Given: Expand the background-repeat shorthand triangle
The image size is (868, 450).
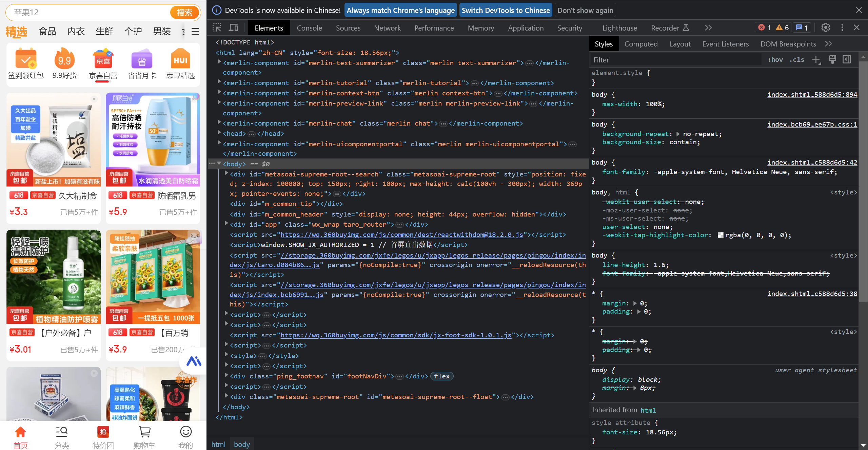Looking at the screenshot, I should coord(678,134).
